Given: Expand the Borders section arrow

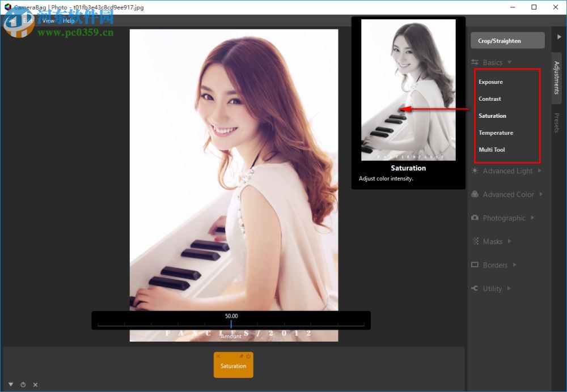Looking at the screenshot, I should tap(514, 265).
